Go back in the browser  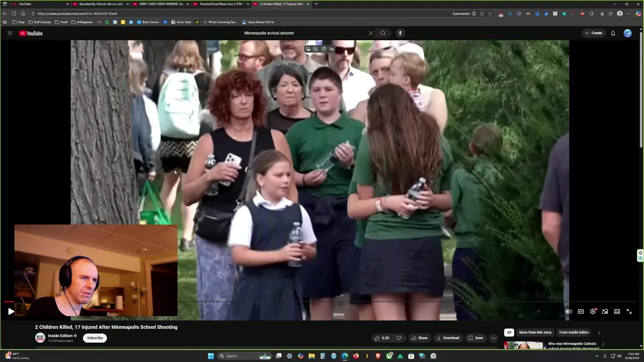coord(5,14)
